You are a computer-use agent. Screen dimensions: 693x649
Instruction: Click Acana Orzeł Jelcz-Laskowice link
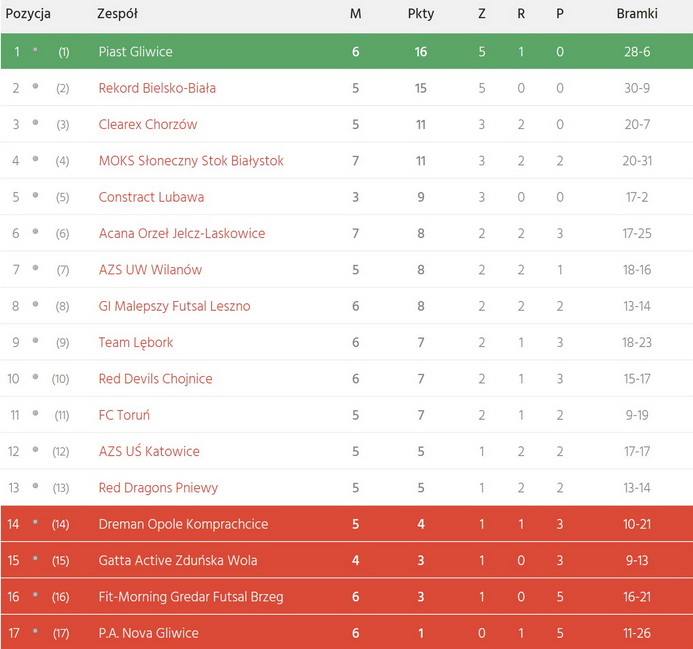point(181,234)
